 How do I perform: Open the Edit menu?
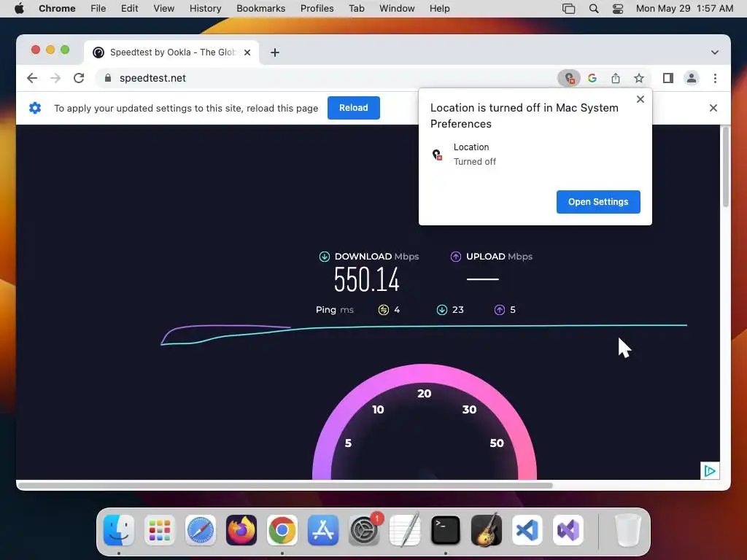130,9
